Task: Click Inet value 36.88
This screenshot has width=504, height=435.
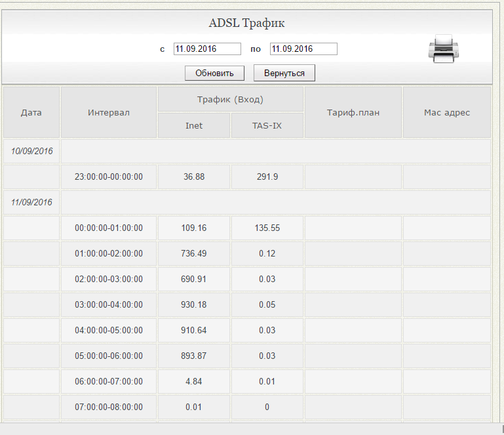Action: point(194,176)
